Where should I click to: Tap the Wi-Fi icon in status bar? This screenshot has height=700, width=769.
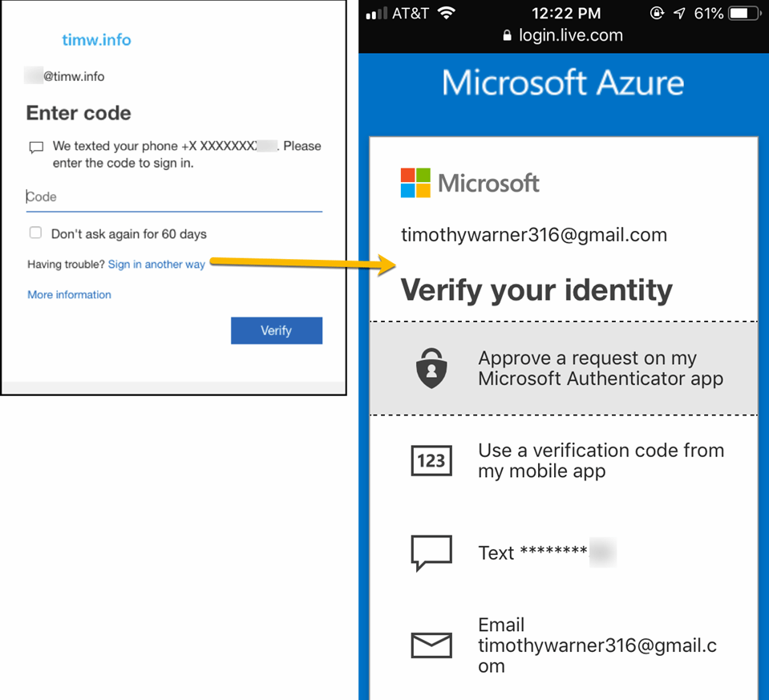[x=447, y=14]
